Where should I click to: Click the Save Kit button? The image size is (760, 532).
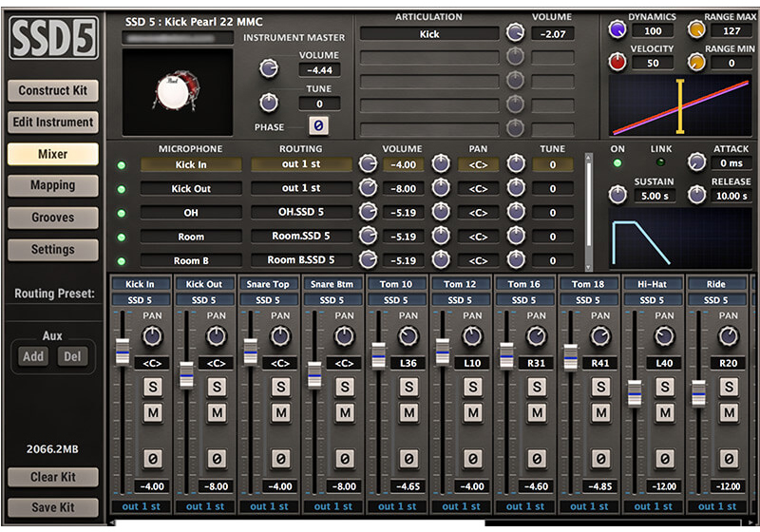point(53,507)
